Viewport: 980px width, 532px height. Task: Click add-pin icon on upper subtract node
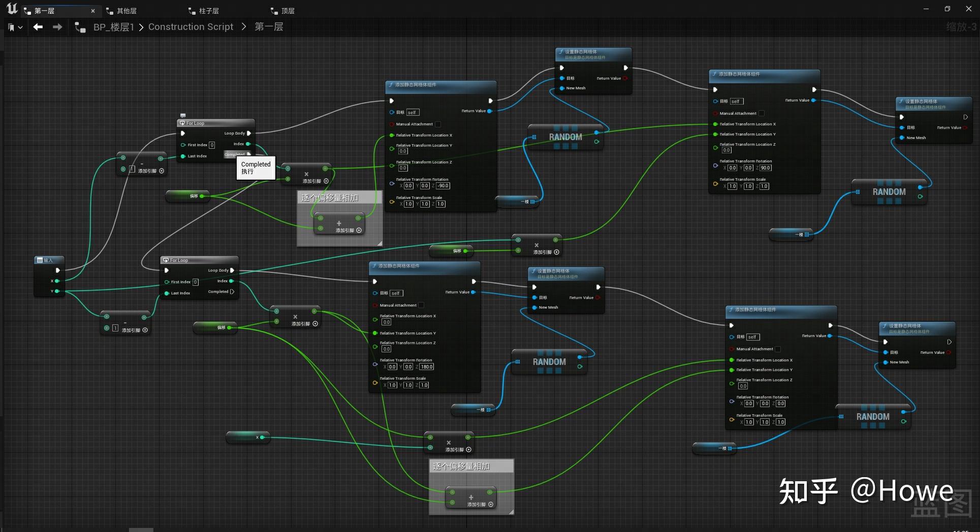tap(162, 171)
